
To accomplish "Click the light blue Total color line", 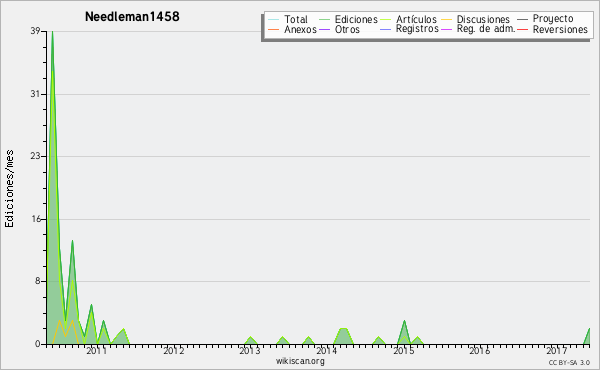I will pyautogui.click(x=274, y=19).
